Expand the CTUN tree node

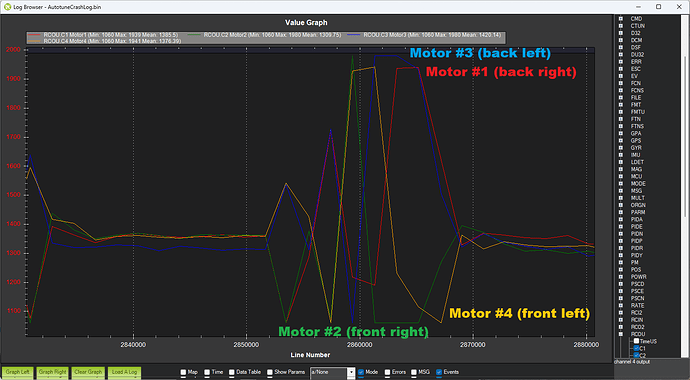[x=621, y=26]
